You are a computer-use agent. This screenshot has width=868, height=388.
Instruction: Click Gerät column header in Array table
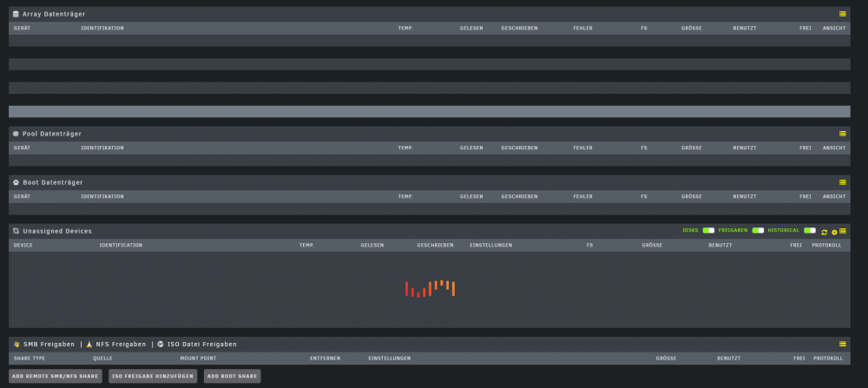point(23,29)
